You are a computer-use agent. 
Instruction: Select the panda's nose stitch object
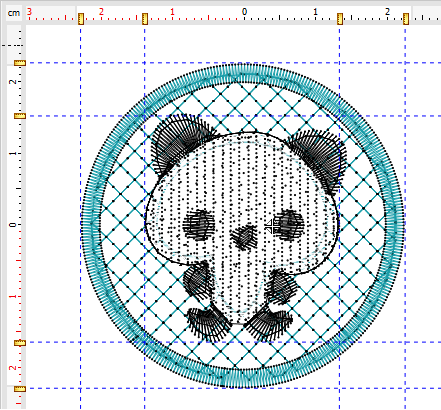pyautogui.click(x=244, y=237)
